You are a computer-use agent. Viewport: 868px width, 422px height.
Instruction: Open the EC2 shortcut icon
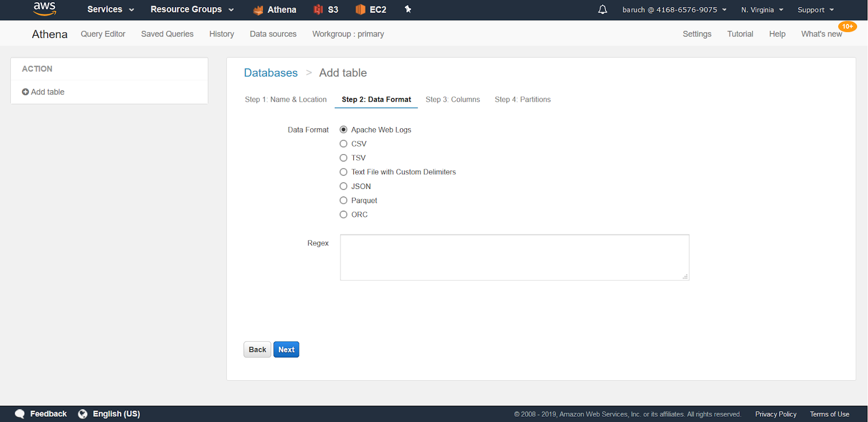(360, 9)
